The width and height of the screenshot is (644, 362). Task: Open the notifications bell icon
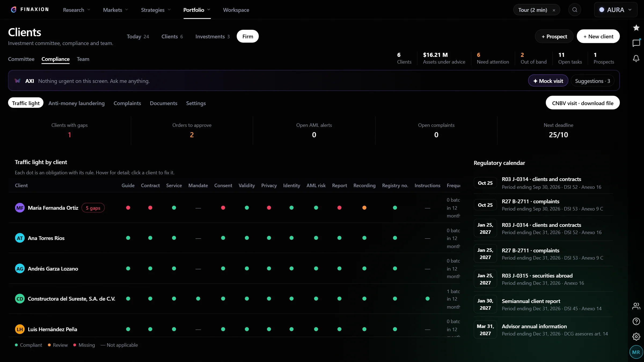636,58
